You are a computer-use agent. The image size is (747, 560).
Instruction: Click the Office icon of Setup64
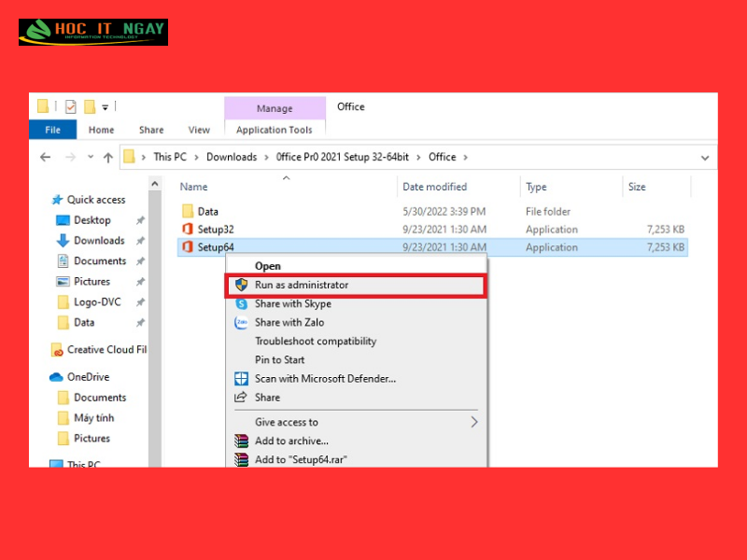(x=188, y=246)
